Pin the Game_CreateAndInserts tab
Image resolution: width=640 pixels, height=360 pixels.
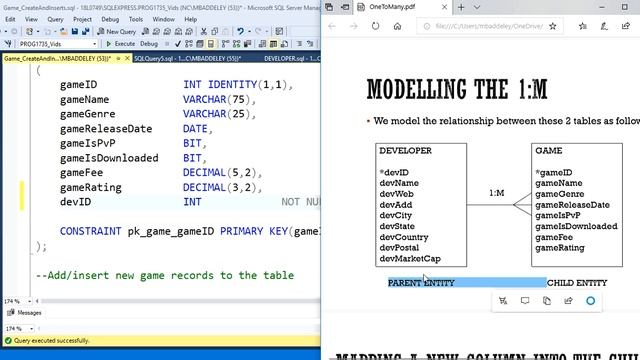pos(118,59)
